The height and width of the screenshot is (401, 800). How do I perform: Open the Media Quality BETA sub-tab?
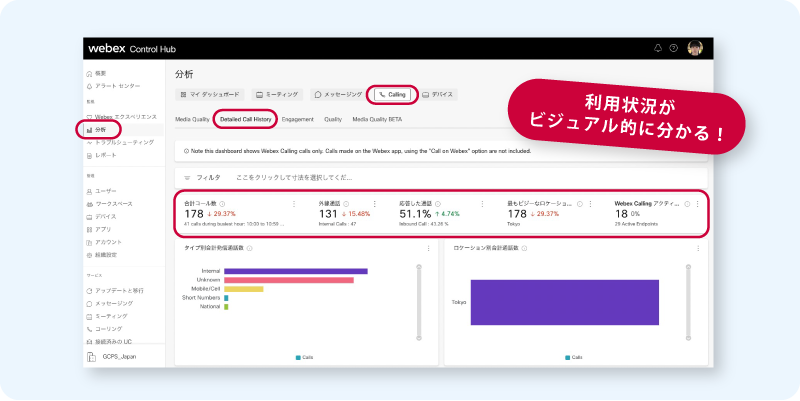(377, 119)
